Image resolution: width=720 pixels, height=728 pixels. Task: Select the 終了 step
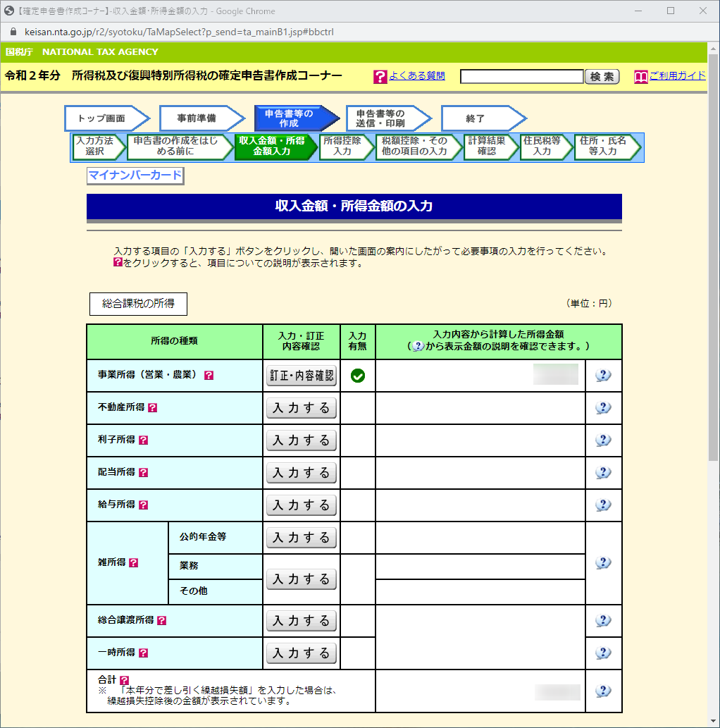483,118
